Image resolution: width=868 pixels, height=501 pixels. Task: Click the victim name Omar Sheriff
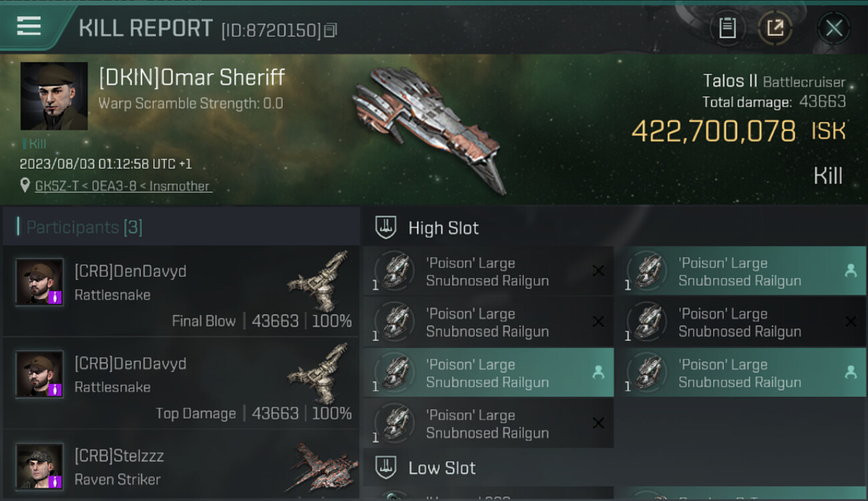tap(192, 77)
